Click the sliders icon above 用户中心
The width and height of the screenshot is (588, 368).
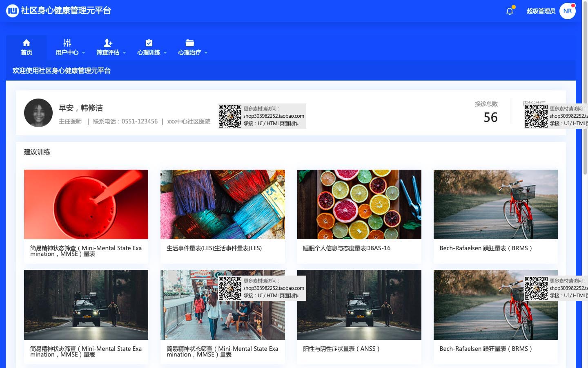[67, 43]
